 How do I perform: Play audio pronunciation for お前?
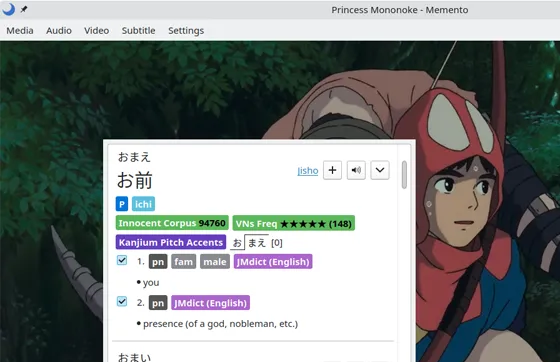356,170
